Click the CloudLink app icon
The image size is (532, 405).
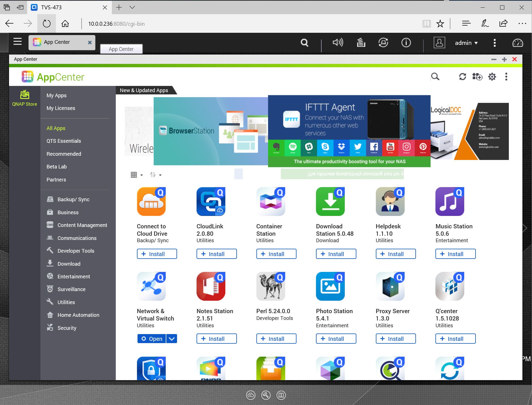[211, 202]
